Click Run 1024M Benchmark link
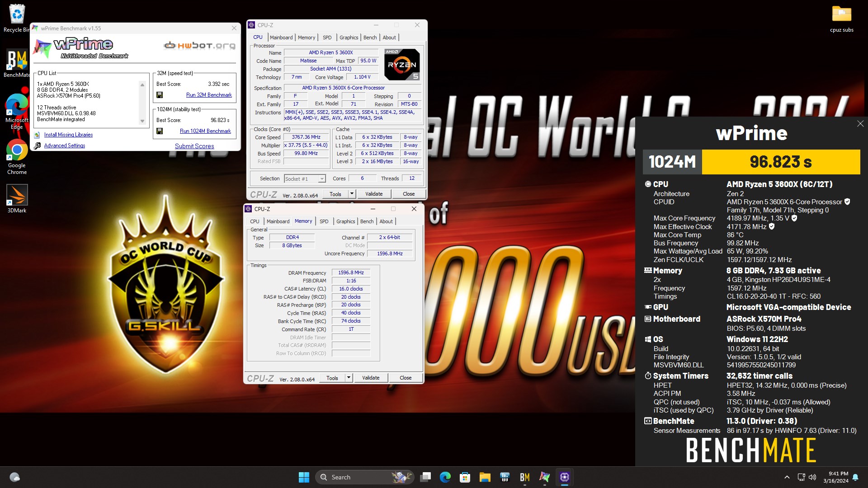Viewport: 868px width, 488px height. tap(205, 131)
